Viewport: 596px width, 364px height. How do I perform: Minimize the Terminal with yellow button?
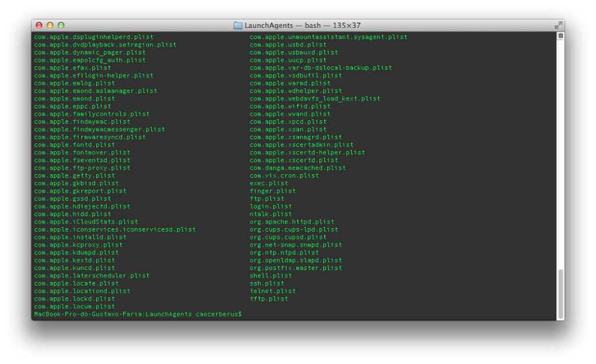[50, 25]
